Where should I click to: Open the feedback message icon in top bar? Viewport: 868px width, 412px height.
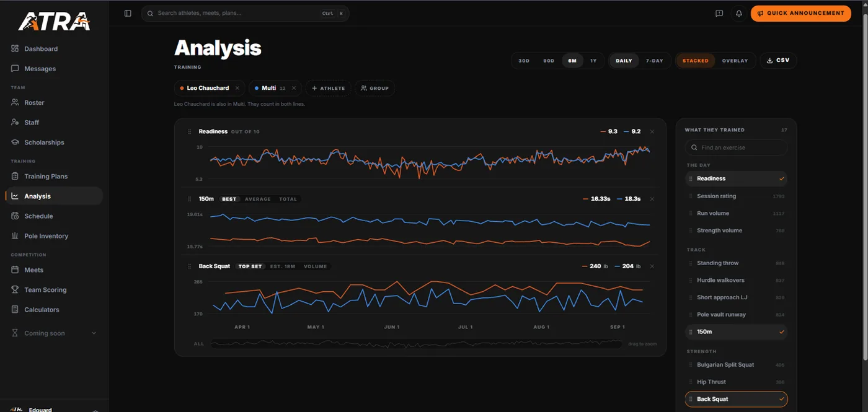click(719, 13)
